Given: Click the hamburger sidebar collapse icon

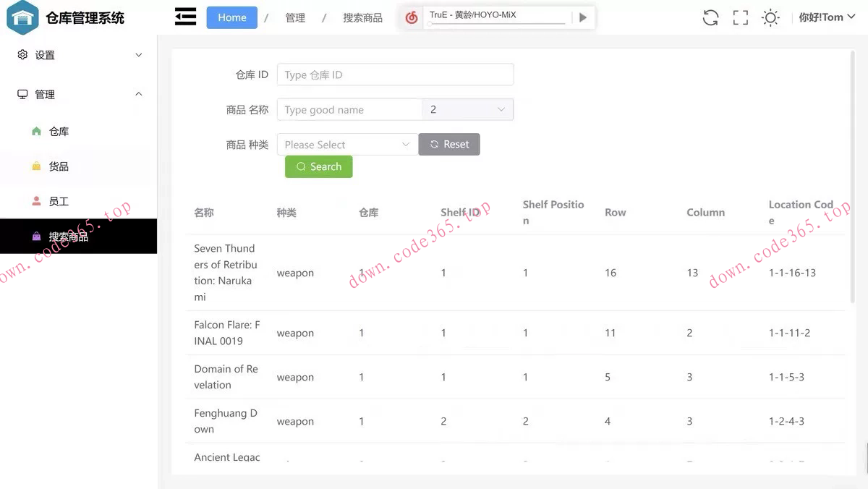Looking at the screenshot, I should click(x=185, y=16).
